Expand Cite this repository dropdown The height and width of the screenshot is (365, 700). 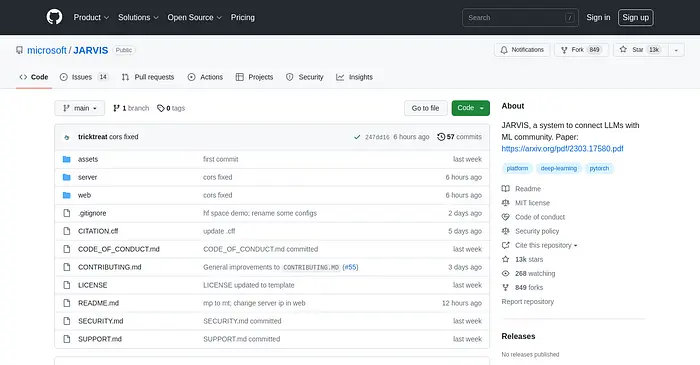(x=546, y=245)
